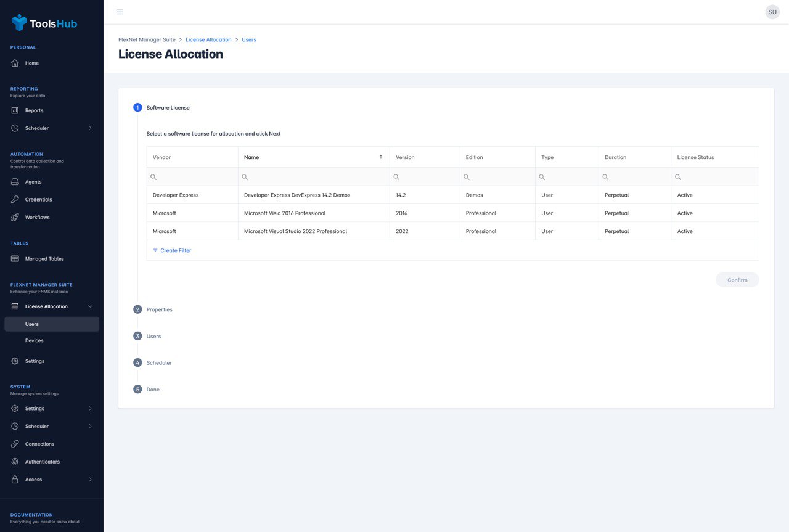789x532 pixels.
Task: Focus the Edition filter search field
Action: pos(497,177)
